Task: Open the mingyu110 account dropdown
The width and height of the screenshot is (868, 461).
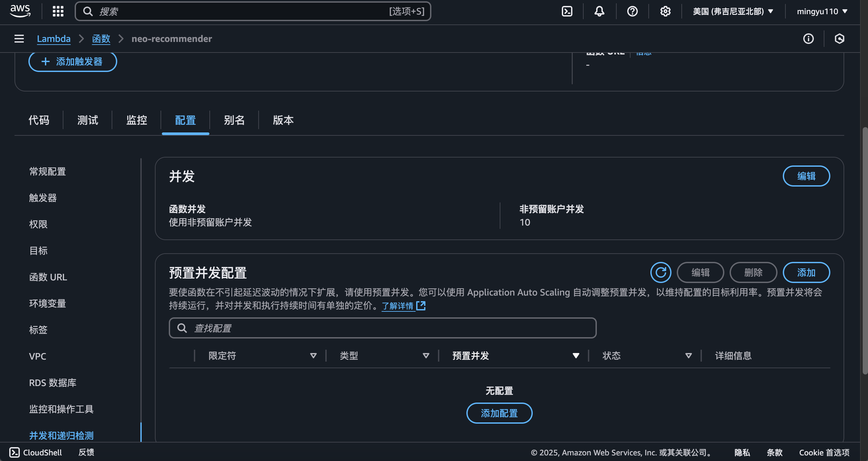Action: click(821, 11)
